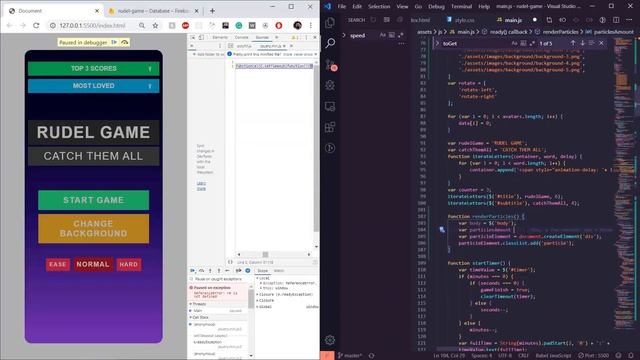640x360 pixels.
Task: Toggle regex in Search sidebar
Action: point(400,35)
